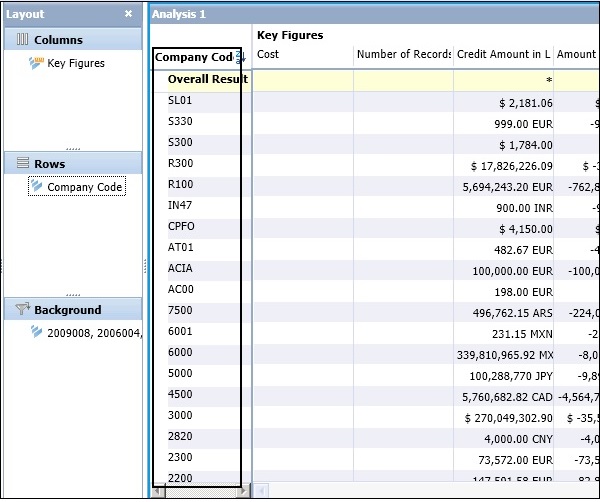
Task: Click the Company Code item icon
Action: pos(37,186)
